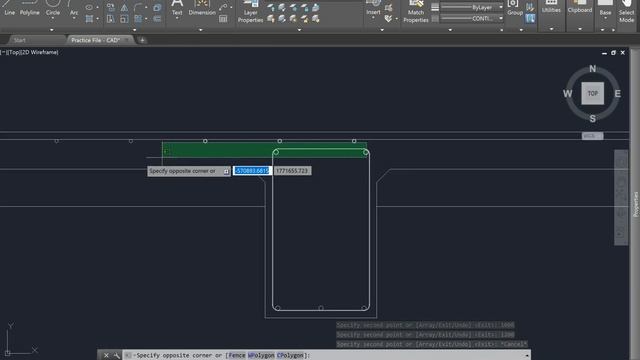
Task: Expand the Draw panel flyout
Action: (x=51, y=30)
